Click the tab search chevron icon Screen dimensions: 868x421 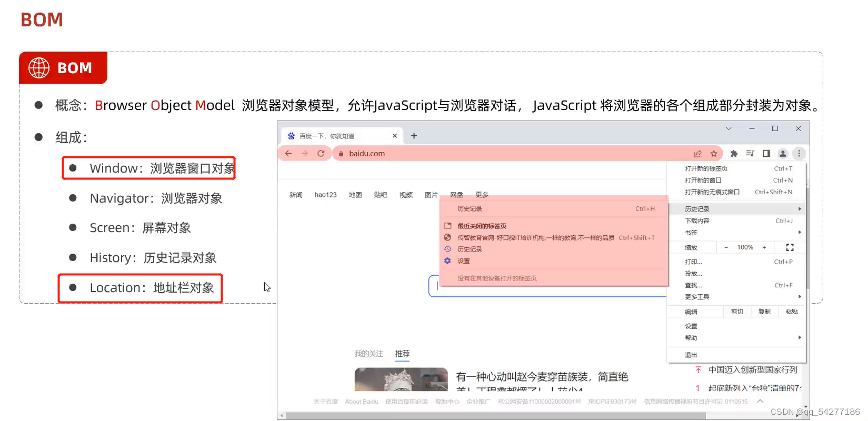(x=729, y=128)
